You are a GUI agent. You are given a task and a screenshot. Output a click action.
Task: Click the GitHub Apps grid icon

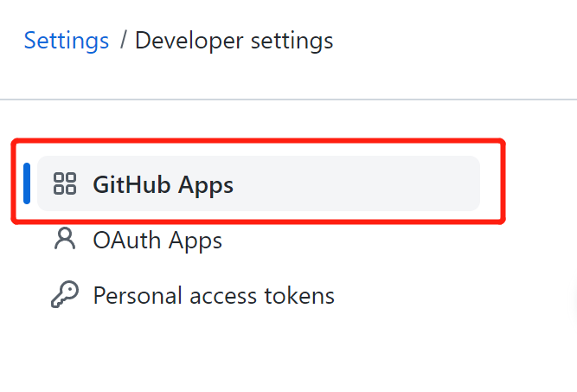pos(65,183)
